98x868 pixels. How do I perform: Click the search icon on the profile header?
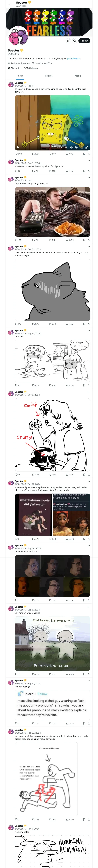pos(74,41)
